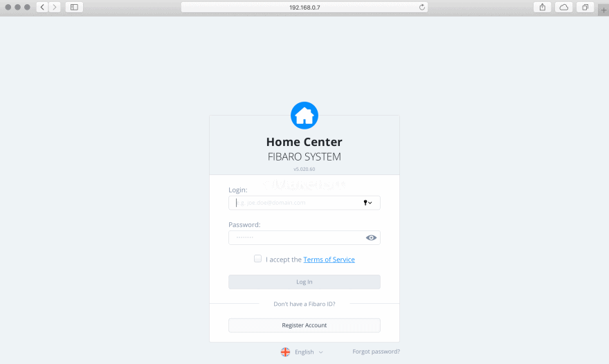
Task: Click the red close window button
Action: (x=8, y=8)
